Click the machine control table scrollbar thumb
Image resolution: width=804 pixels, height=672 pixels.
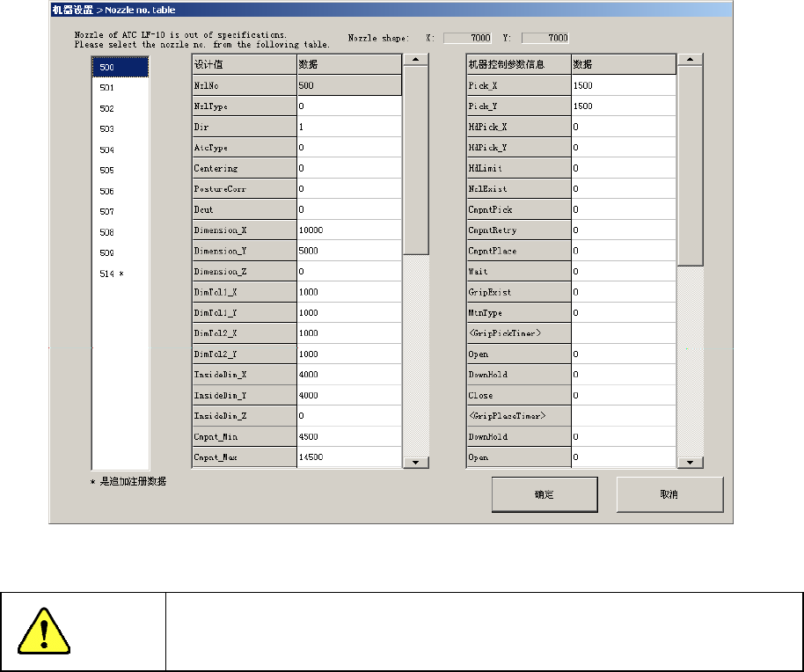[691, 166]
